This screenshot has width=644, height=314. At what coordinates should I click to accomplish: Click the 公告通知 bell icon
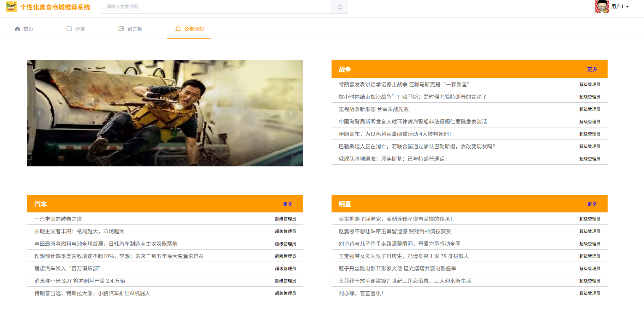(x=178, y=29)
